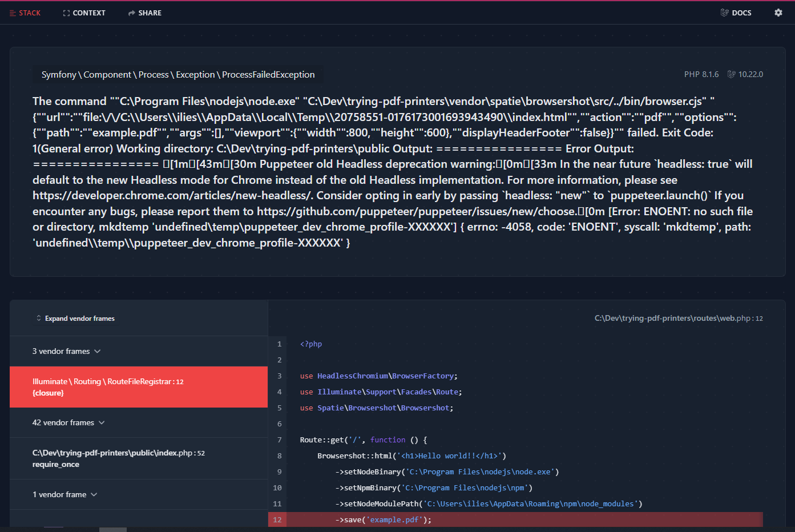795x532 pixels.
Task: Open settings via the gear icon
Action: pos(778,12)
